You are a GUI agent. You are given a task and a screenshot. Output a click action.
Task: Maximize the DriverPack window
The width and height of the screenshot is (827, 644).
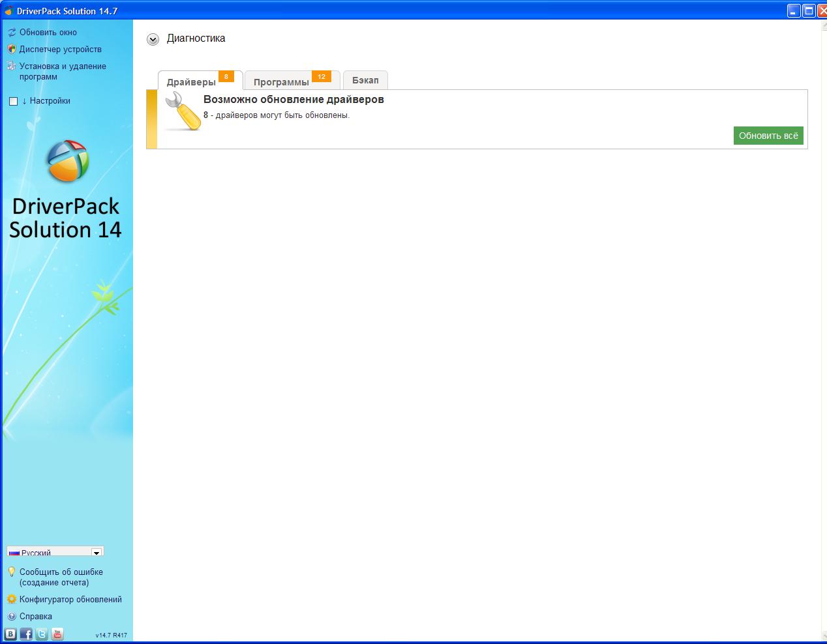[x=809, y=10]
